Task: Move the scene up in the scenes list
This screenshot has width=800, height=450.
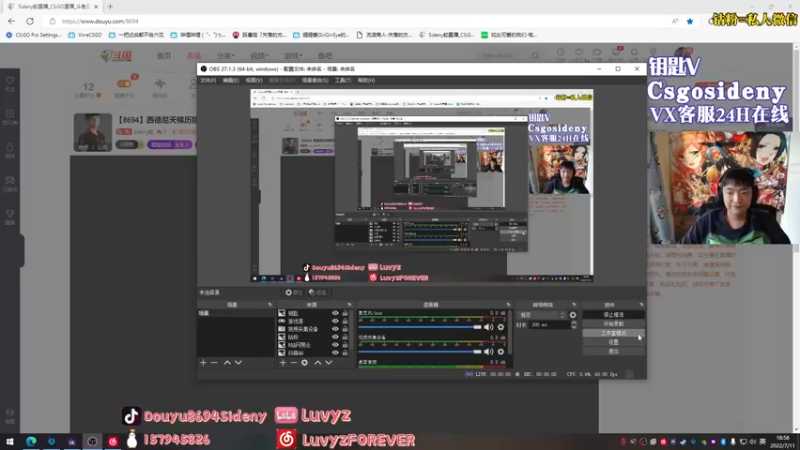Action: [x=227, y=363]
